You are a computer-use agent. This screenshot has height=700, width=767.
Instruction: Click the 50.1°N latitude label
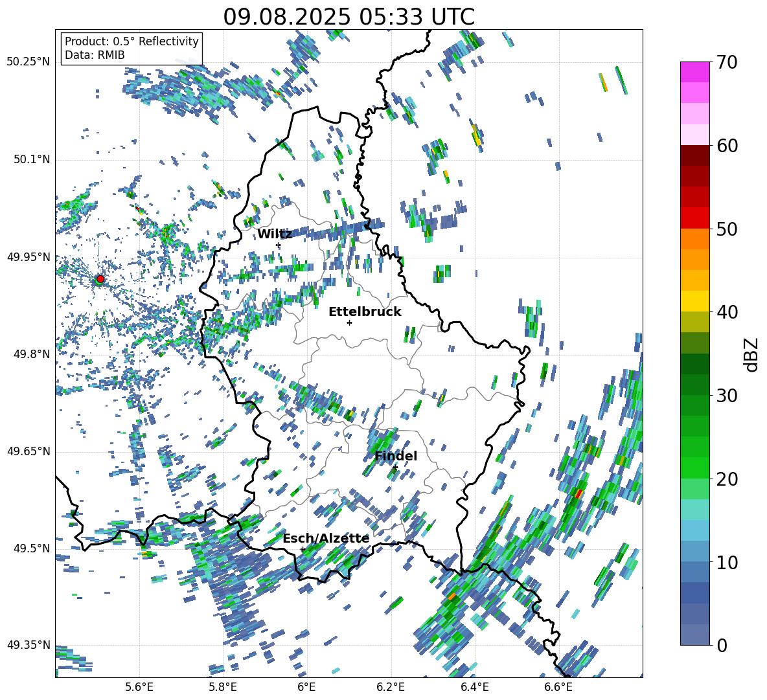(32, 160)
